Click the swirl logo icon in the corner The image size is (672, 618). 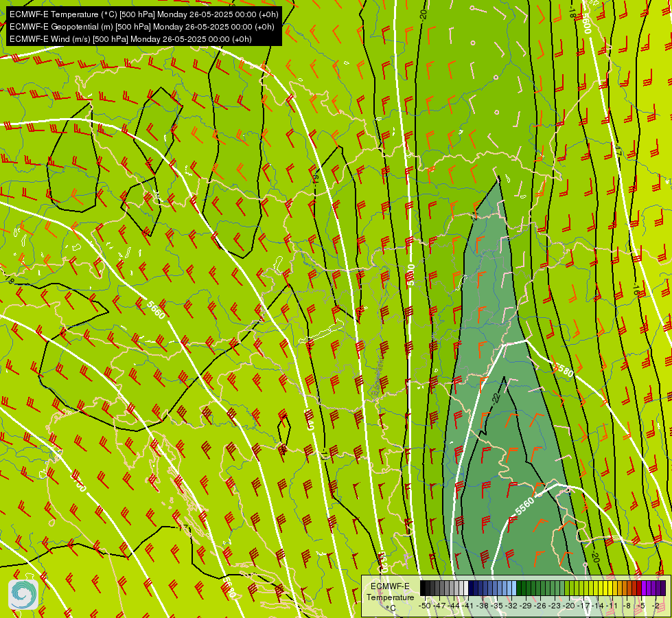(23, 595)
